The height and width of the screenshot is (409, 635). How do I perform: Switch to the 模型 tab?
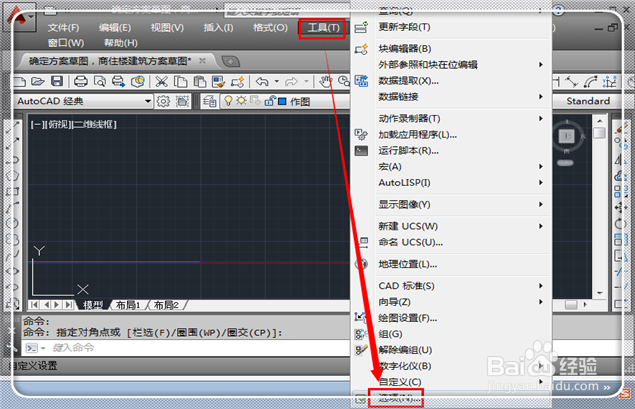[94, 305]
